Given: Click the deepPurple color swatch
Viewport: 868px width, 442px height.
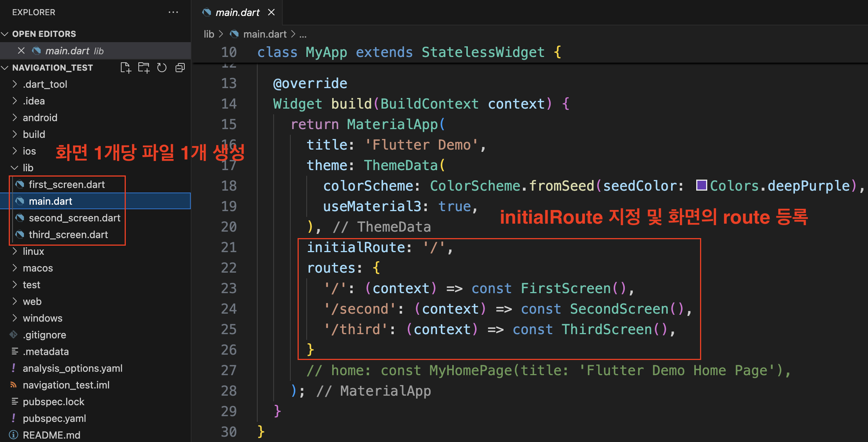Looking at the screenshot, I should tap(701, 185).
